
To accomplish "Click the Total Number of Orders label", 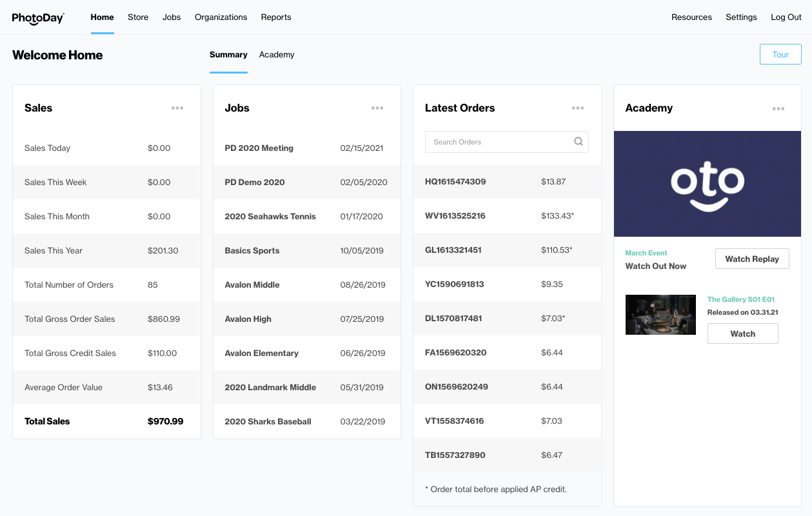I will (x=69, y=284).
